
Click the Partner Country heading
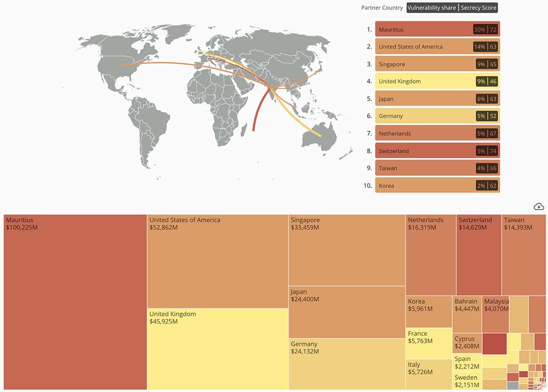(381, 8)
